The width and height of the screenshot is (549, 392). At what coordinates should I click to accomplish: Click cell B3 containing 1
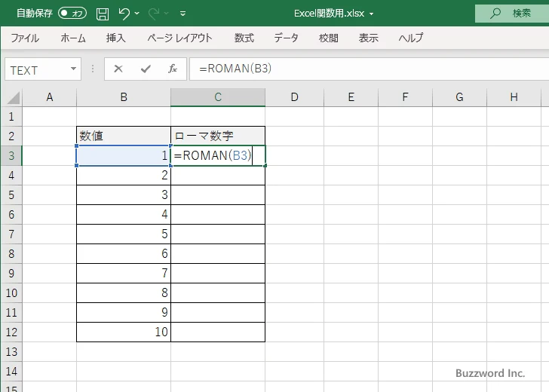pos(124,155)
